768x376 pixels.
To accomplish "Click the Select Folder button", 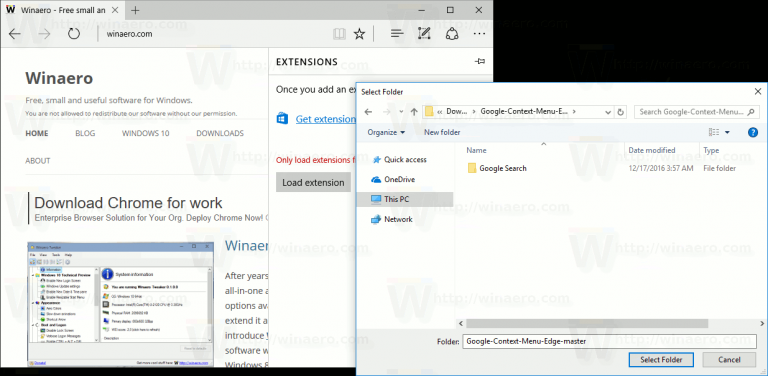I will (661, 360).
